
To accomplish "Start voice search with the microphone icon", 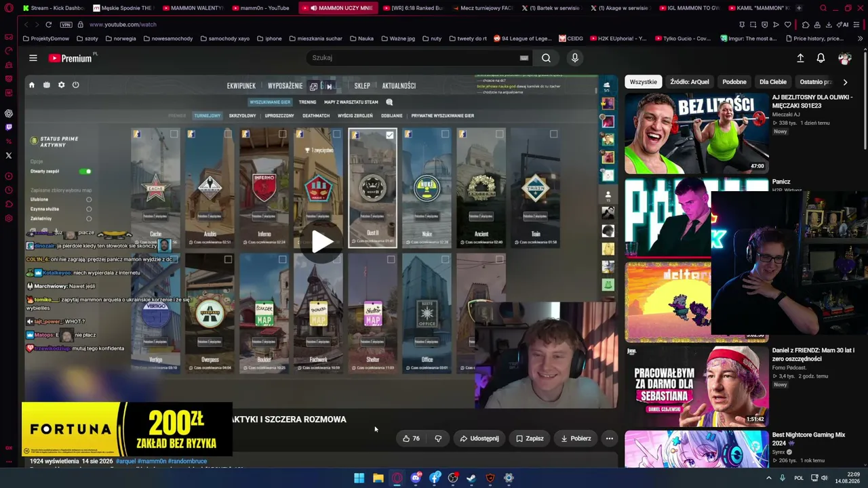I will 575,58.
